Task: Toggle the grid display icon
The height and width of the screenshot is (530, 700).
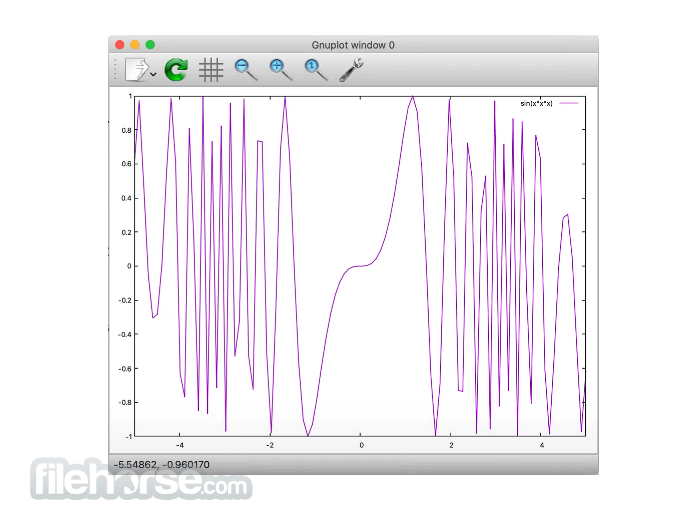Action: pyautogui.click(x=211, y=70)
